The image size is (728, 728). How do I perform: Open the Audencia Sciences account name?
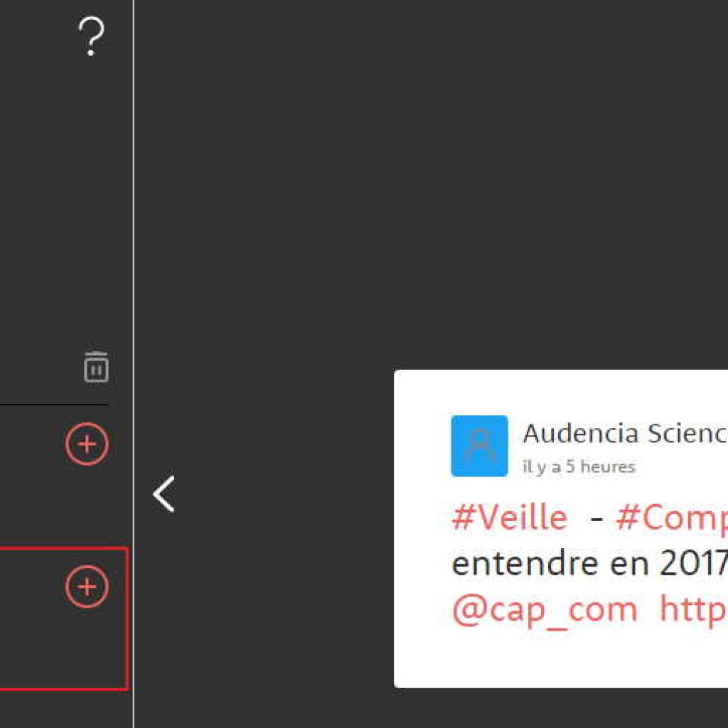pyautogui.click(x=625, y=434)
